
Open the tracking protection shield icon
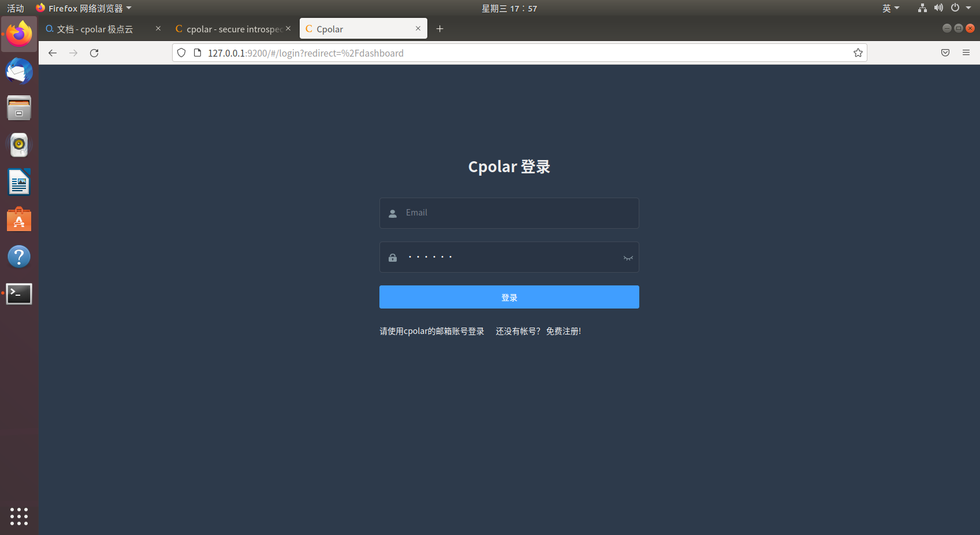coord(181,53)
